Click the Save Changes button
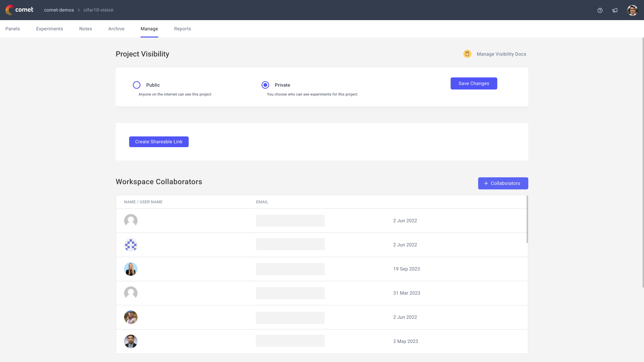 (x=473, y=83)
